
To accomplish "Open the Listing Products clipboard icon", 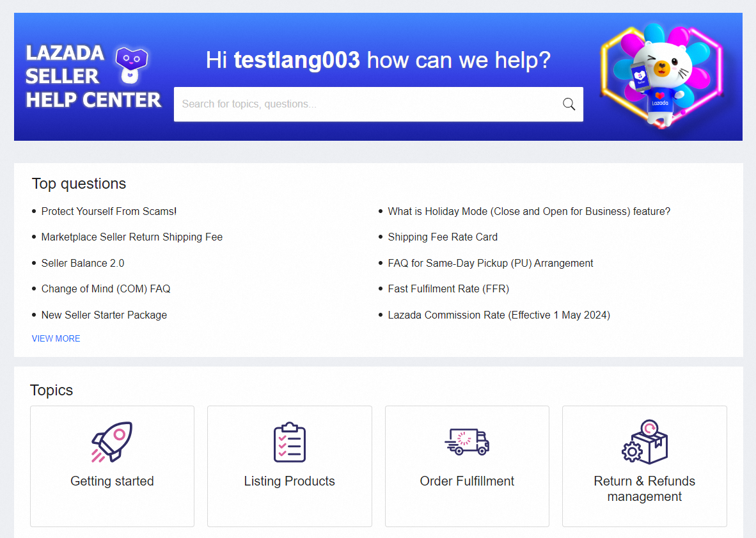I will point(289,442).
